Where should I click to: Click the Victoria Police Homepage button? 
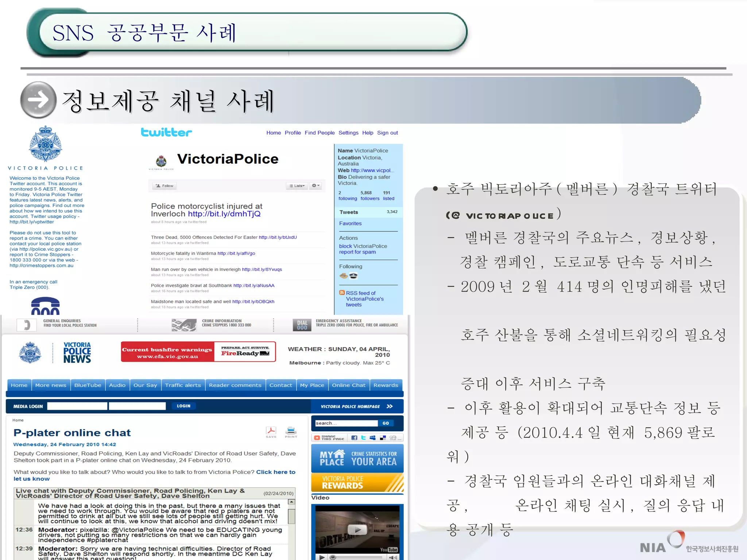(357, 406)
